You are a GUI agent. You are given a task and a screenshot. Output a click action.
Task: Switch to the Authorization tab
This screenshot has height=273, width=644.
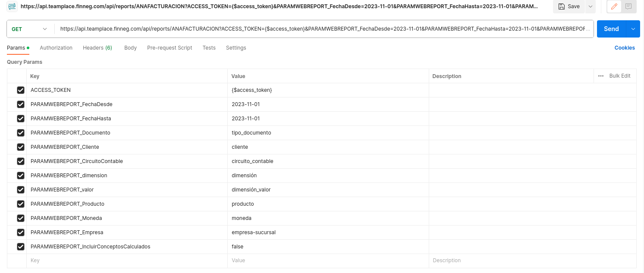click(56, 48)
